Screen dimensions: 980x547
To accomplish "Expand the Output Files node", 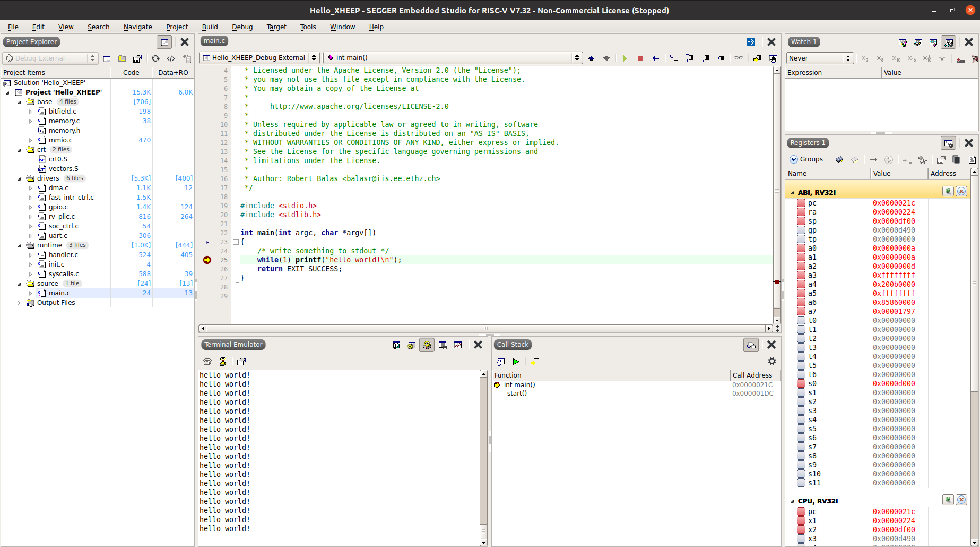I will pyautogui.click(x=19, y=303).
